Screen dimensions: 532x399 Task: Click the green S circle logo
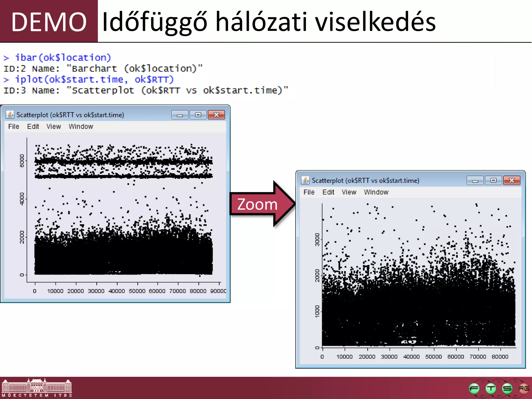(507, 389)
